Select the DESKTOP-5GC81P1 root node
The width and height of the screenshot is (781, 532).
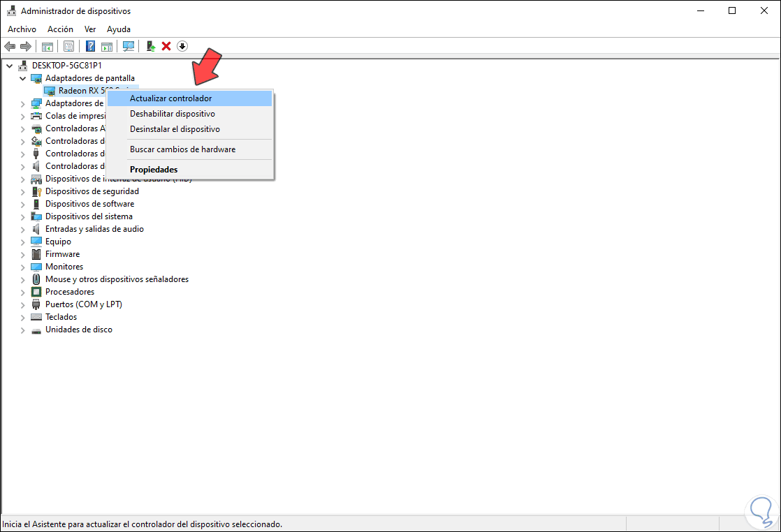[66, 66]
